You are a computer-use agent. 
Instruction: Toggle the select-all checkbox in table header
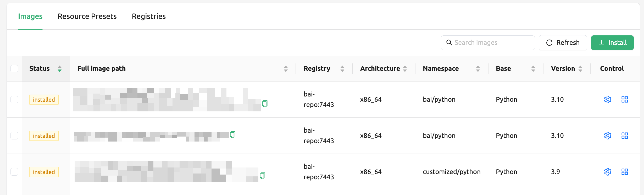[x=14, y=69]
